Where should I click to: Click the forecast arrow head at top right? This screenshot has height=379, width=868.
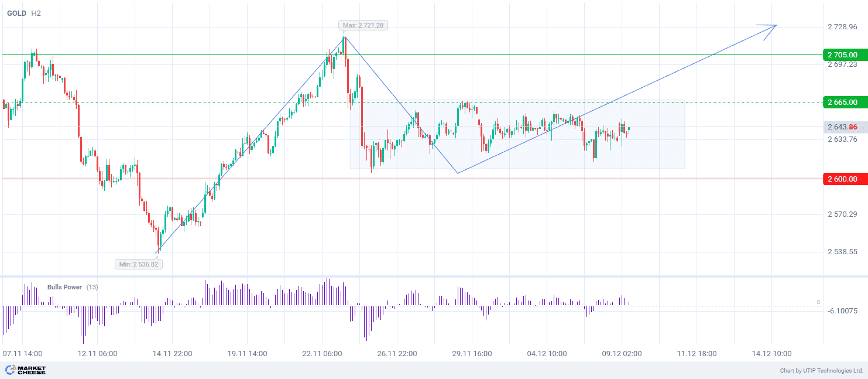point(773,26)
